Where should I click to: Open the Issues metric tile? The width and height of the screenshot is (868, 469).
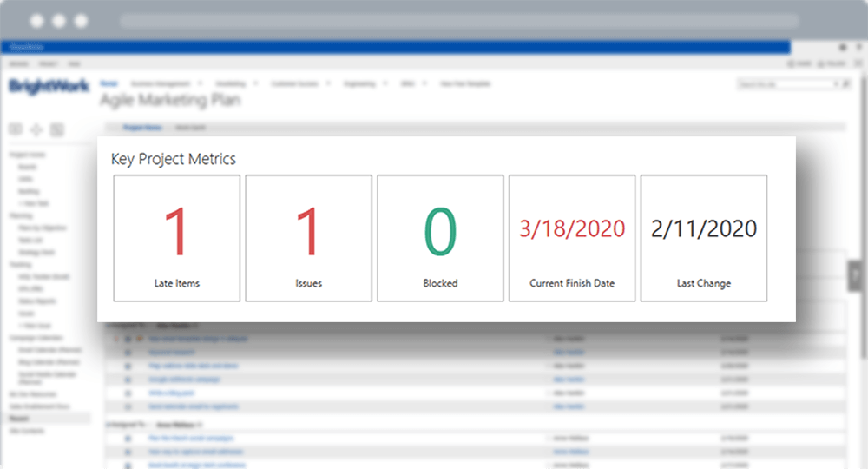pos(308,238)
